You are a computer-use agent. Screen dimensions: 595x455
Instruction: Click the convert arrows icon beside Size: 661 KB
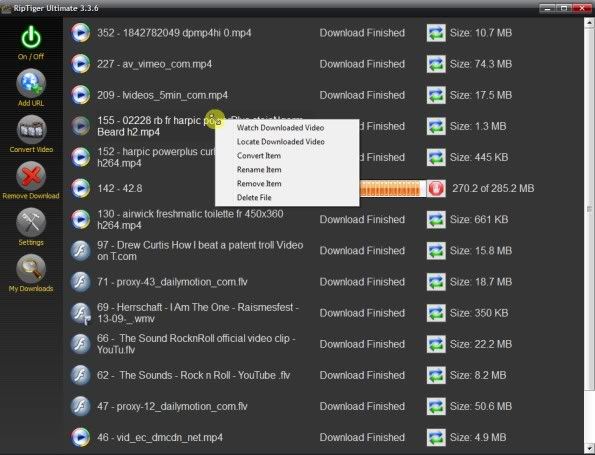coord(436,220)
